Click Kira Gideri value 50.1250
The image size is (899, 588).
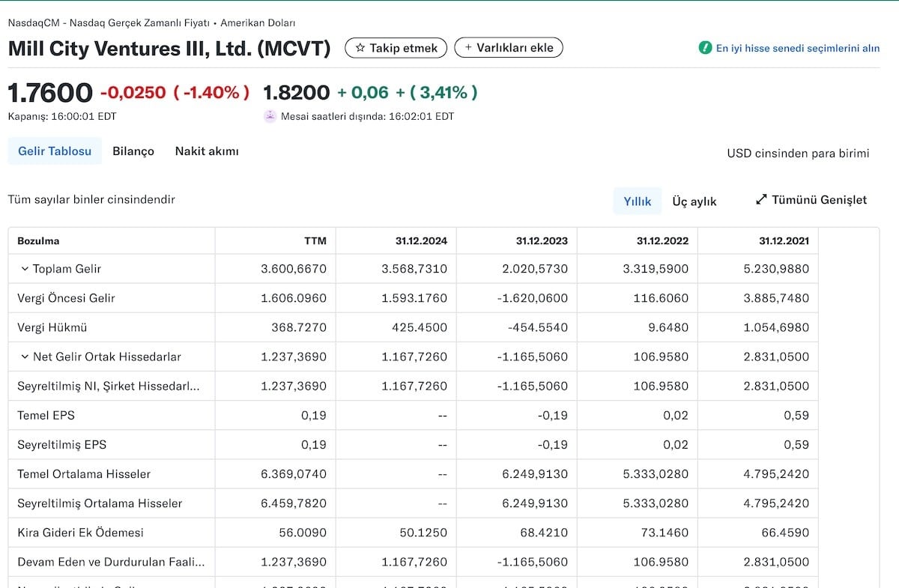click(423, 533)
